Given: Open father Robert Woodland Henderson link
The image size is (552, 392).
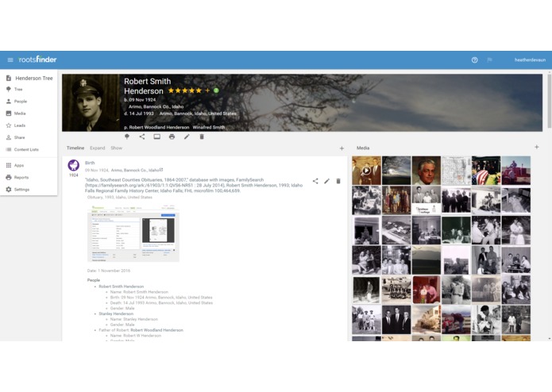Looking at the screenshot, I should pos(159,127).
